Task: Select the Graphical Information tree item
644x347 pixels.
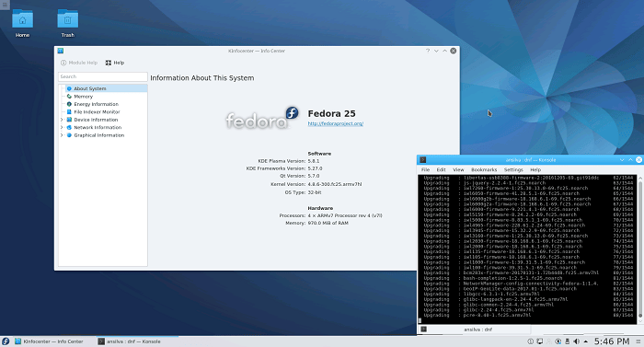Action: point(99,135)
